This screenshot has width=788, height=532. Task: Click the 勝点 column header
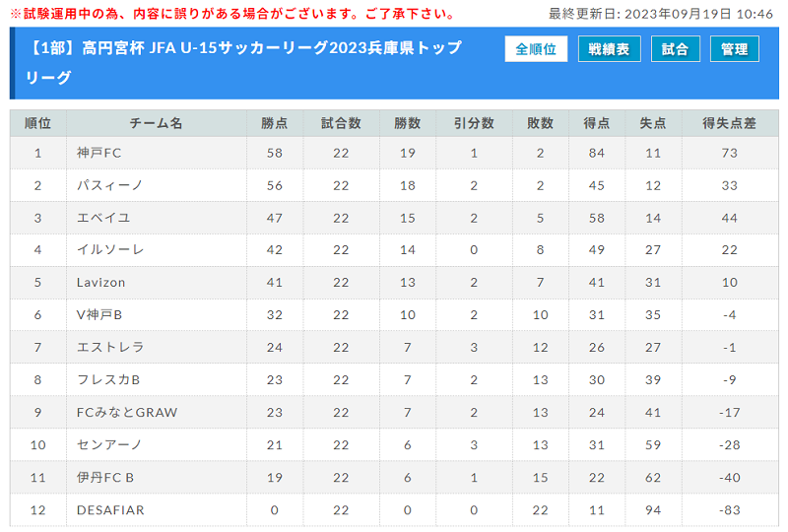(x=275, y=123)
